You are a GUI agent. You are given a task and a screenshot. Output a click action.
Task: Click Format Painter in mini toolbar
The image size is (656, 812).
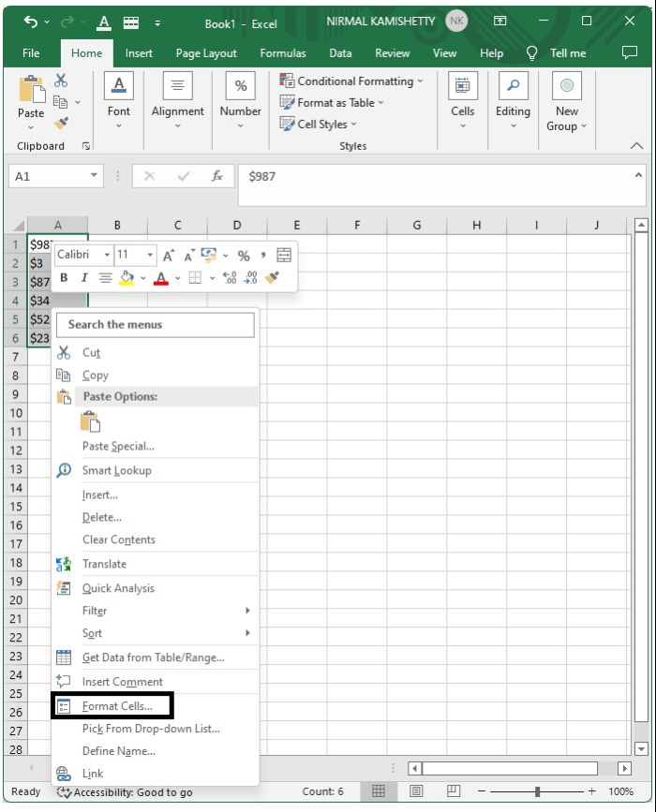point(272,277)
